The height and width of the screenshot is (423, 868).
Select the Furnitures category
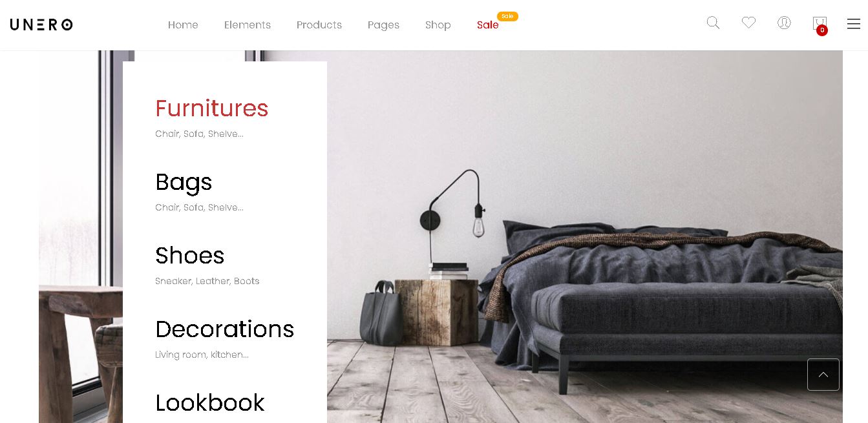point(212,108)
